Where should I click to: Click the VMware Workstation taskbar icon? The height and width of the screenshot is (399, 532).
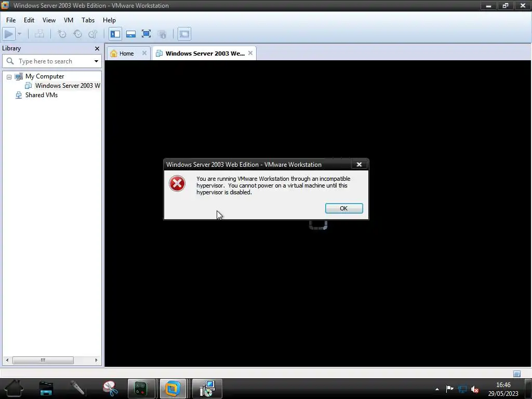coord(173,389)
